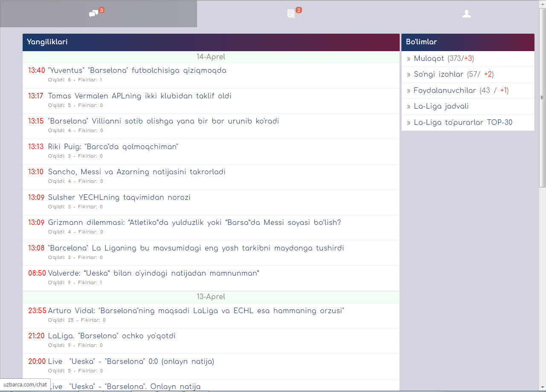Open the Arturo Vidal interview headline
Viewport: 546px width, 392px height.
[196, 311]
